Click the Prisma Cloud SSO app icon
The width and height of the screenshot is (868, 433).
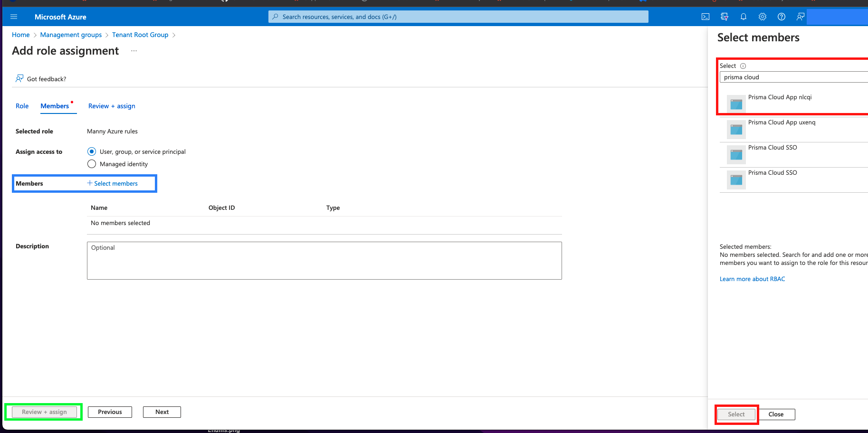coord(736,154)
